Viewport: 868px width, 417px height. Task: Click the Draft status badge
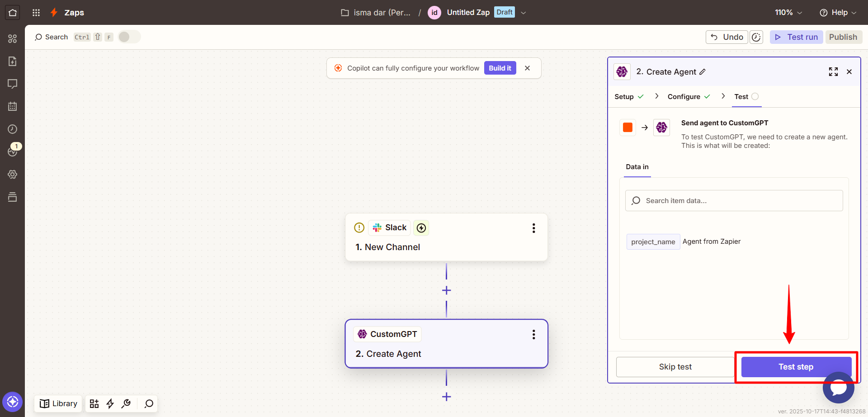[505, 12]
